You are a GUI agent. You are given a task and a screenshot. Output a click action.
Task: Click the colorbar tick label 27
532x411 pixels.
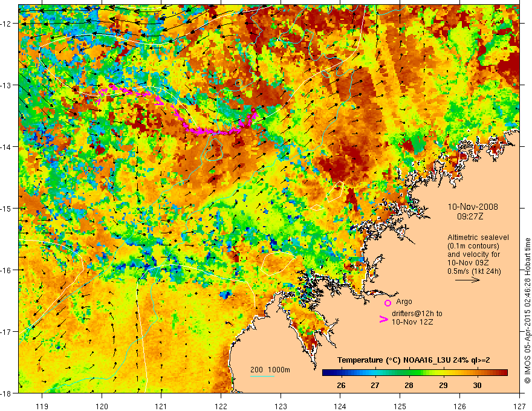tap(375, 385)
